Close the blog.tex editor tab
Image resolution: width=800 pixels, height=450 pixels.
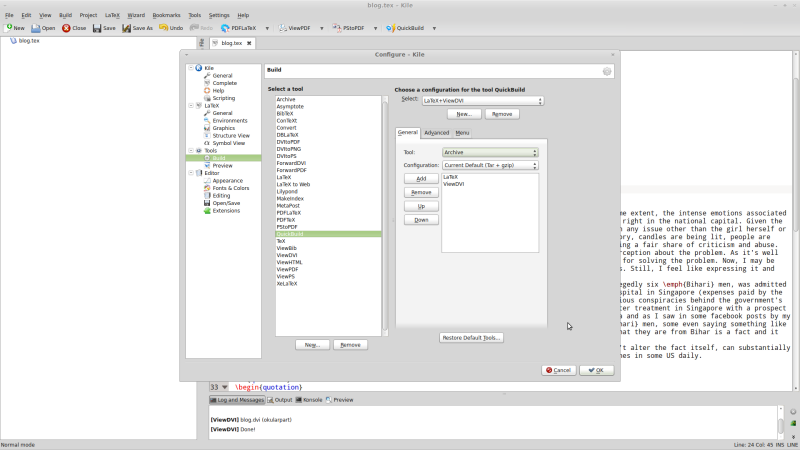(249, 43)
